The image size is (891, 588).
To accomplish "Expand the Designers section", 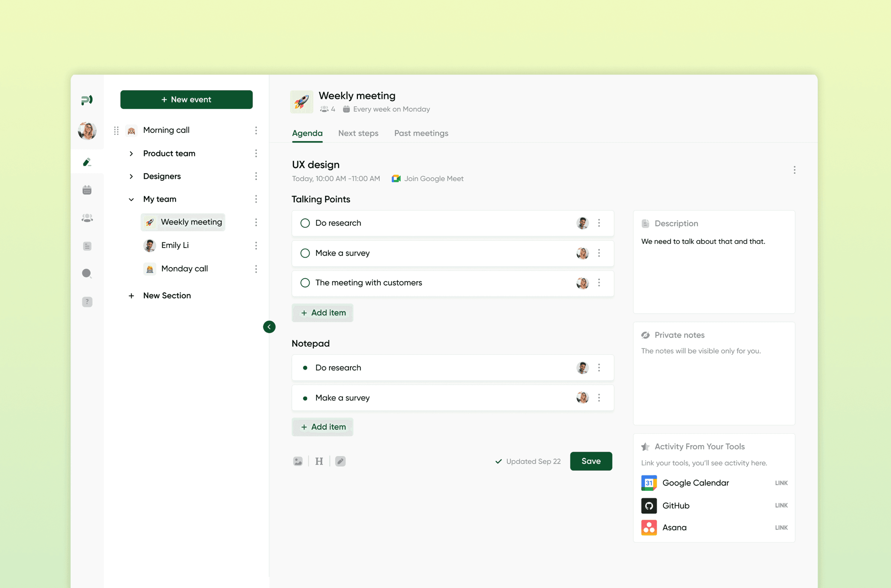I will coord(131,176).
